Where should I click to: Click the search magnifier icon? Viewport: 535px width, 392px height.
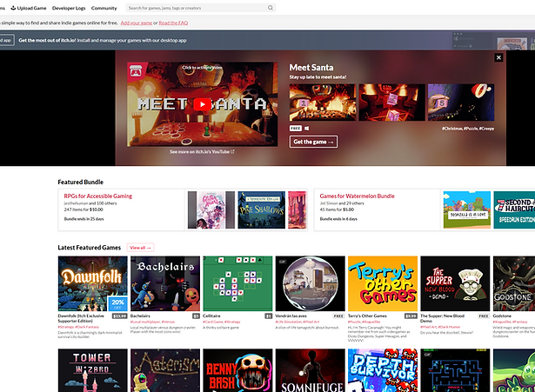pos(271,8)
